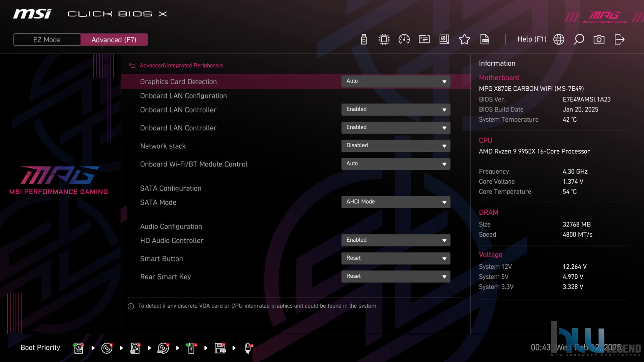Screen dimensions: 644x362
Task: Open the overclocking speedometer icon
Action: (x=404, y=39)
